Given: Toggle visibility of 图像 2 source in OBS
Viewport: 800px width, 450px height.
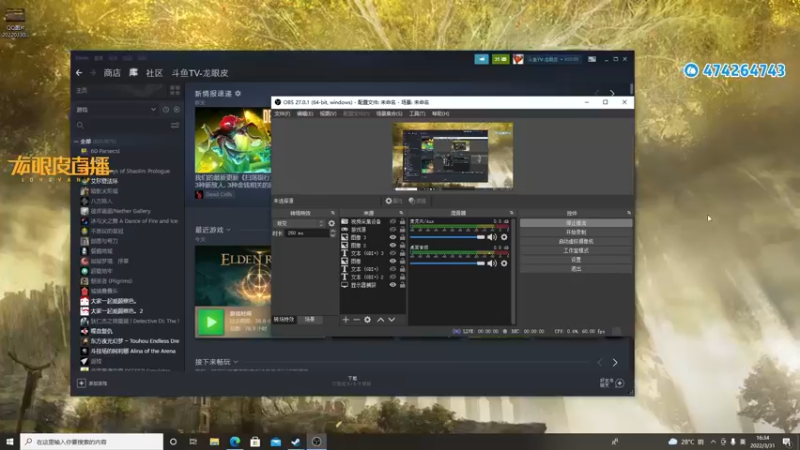Looking at the screenshot, I should coord(393,245).
